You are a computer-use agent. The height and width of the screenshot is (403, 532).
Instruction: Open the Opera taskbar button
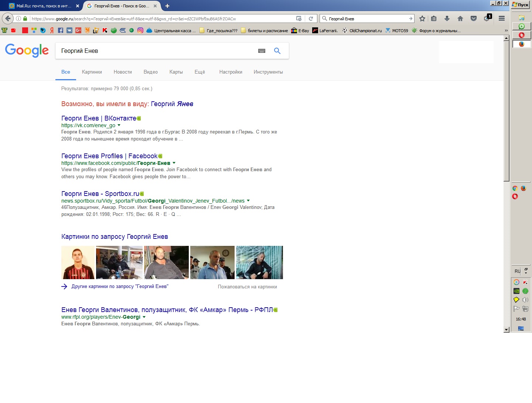click(521, 35)
